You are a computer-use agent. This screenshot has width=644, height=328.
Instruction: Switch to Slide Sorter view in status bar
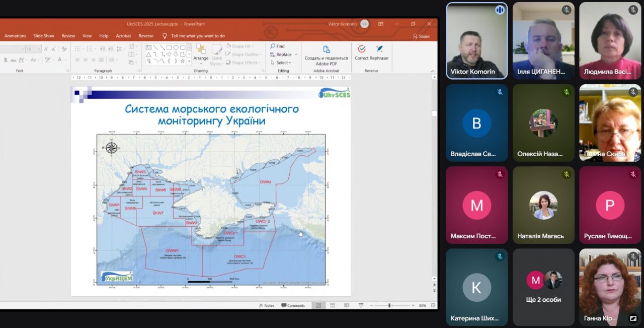click(x=333, y=306)
